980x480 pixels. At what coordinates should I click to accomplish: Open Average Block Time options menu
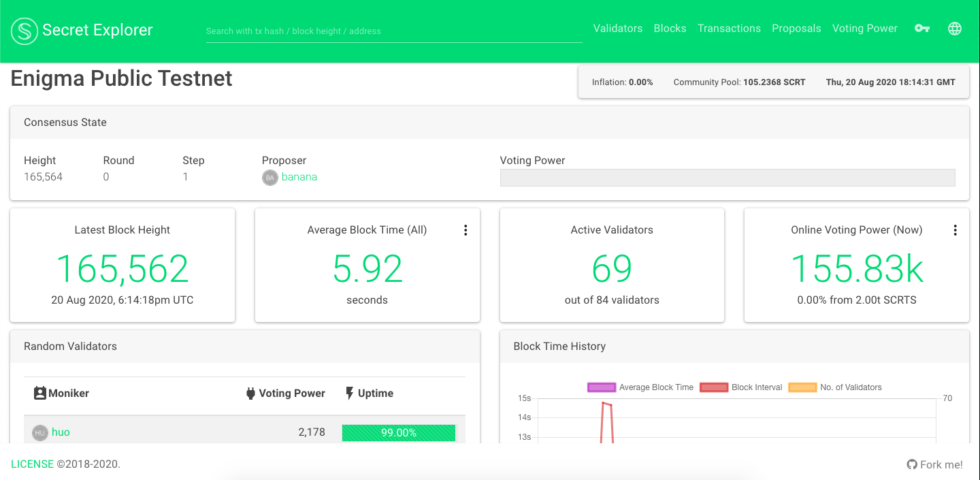465,230
